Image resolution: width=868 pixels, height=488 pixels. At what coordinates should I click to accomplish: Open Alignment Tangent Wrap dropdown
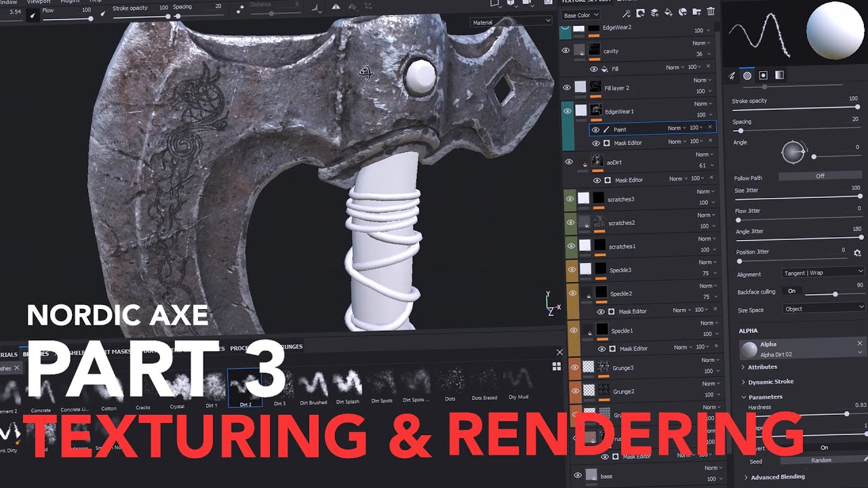(823, 272)
